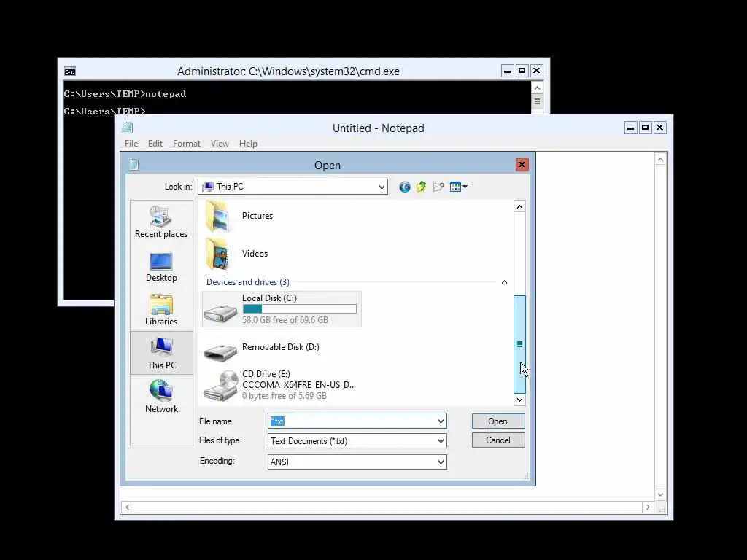Go up one folder level icon
747x560 pixels.
click(x=421, y=187)
